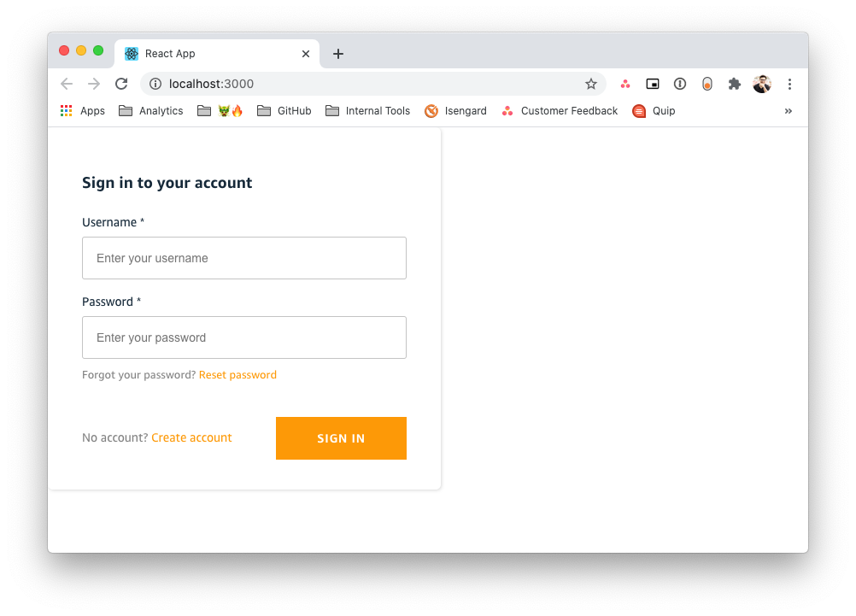Follow the Reset password link
Viewport: 856px width, 616px height.
point(237,374)
